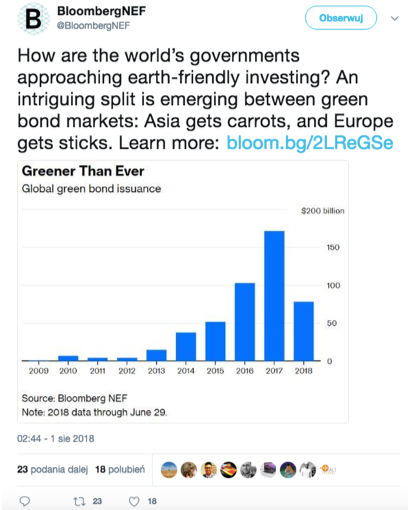Open the tweet timestamp 02:44 - 1 sie 2018
This screenshot has height=510, width=408.
click(56, 438)
